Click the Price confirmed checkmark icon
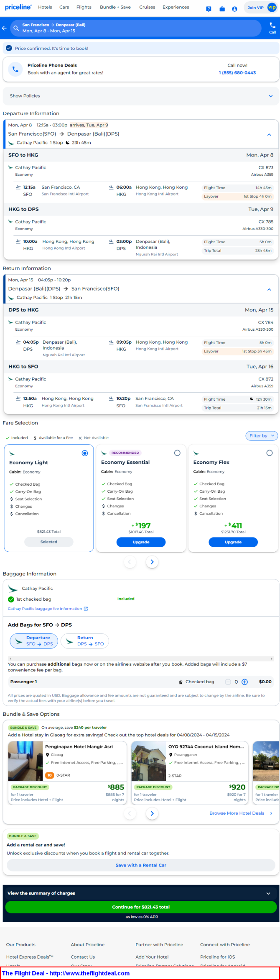This screenshot has width=280, height=980. [9, 48]
